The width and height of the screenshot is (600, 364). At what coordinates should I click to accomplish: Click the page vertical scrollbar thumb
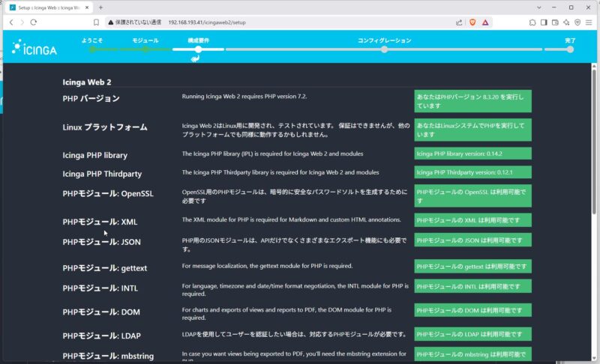[x=594, y=142]
